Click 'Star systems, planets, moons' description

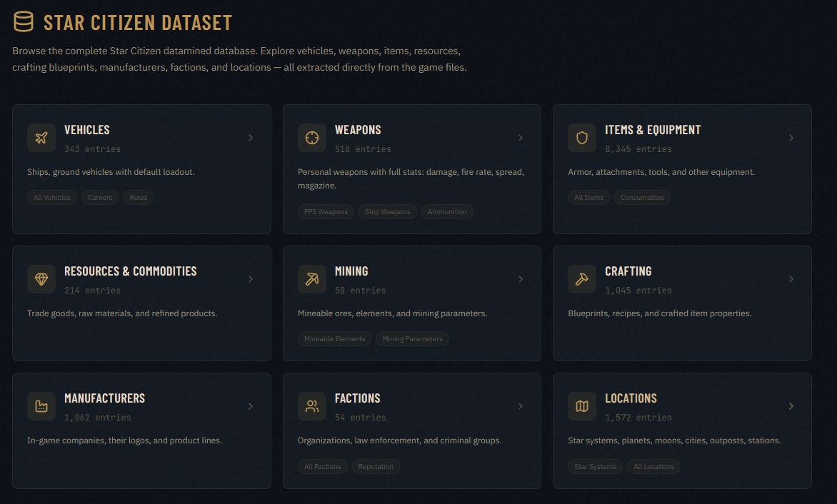(x=674, y=440)
